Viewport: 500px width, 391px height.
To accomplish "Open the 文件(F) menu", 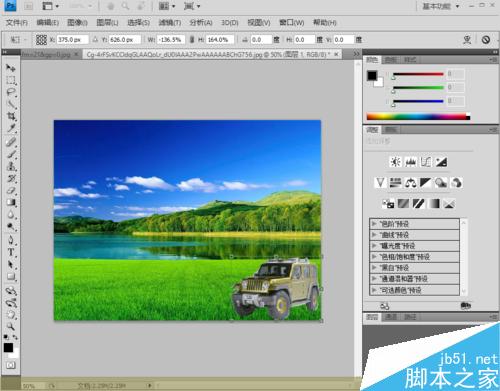I will coord(17,23).
